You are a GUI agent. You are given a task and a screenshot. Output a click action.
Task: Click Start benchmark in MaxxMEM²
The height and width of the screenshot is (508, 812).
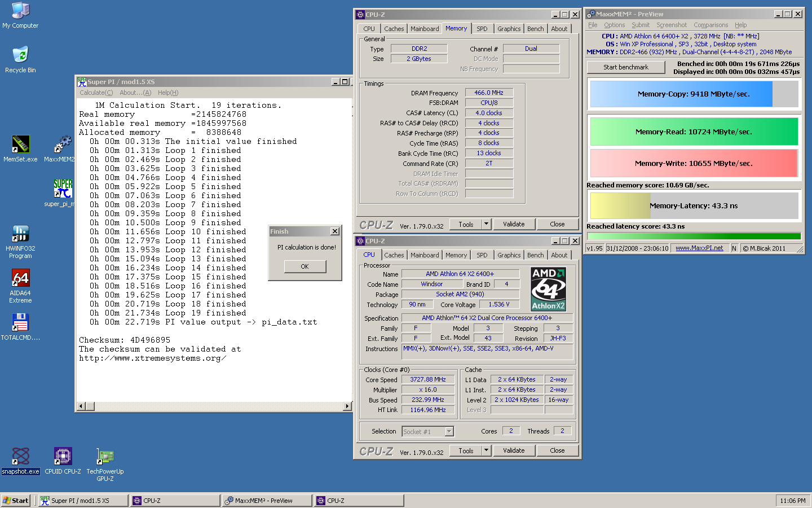pos(626,67)
